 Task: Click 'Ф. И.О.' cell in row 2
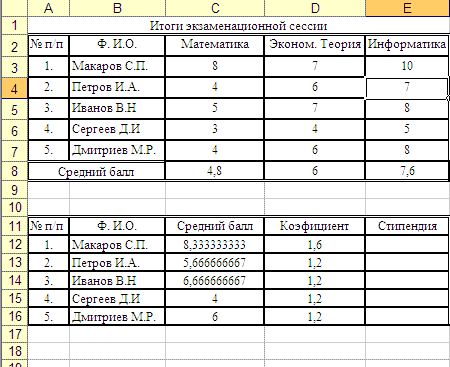click(x=117, y=45)
